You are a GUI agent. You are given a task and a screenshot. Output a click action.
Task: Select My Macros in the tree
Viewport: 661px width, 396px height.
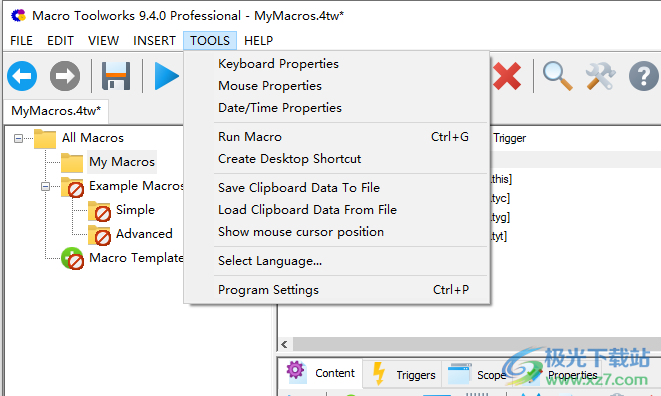(122, 162)
